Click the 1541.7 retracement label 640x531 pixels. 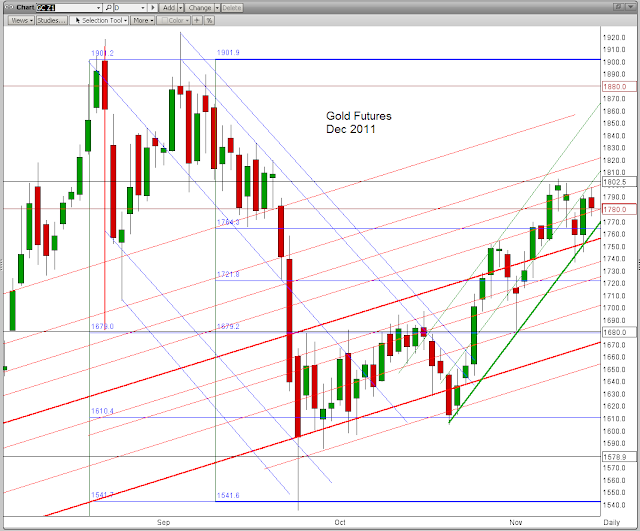pyautogui.click(x=102, y=495)
